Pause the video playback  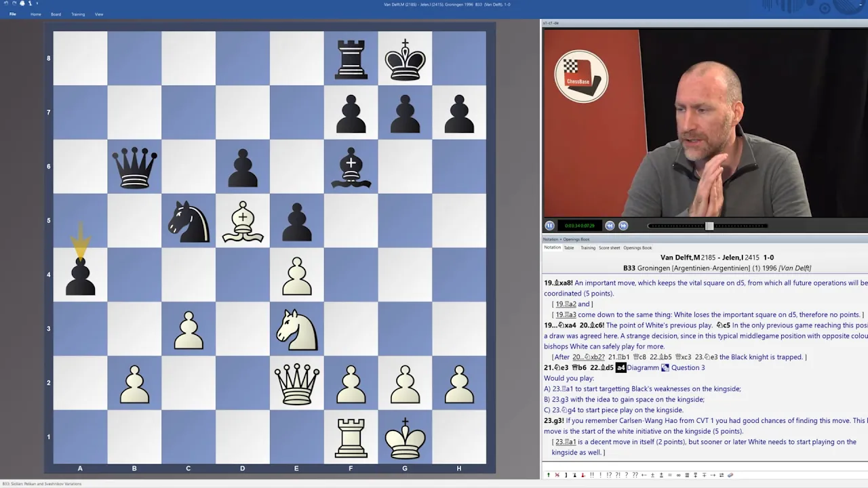pos(549,226)
